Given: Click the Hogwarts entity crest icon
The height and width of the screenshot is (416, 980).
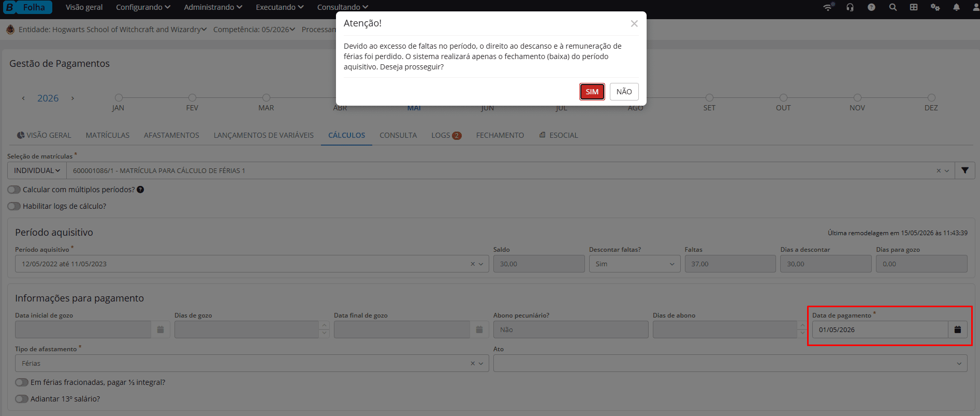Looking at the screenshot, I should pyautogui.click(x=10, y=30).
